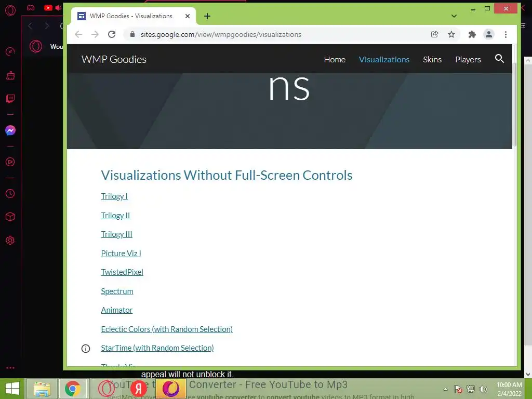
Task: Click the game controller icon in Opera tab bar
Action: point(31,7)
